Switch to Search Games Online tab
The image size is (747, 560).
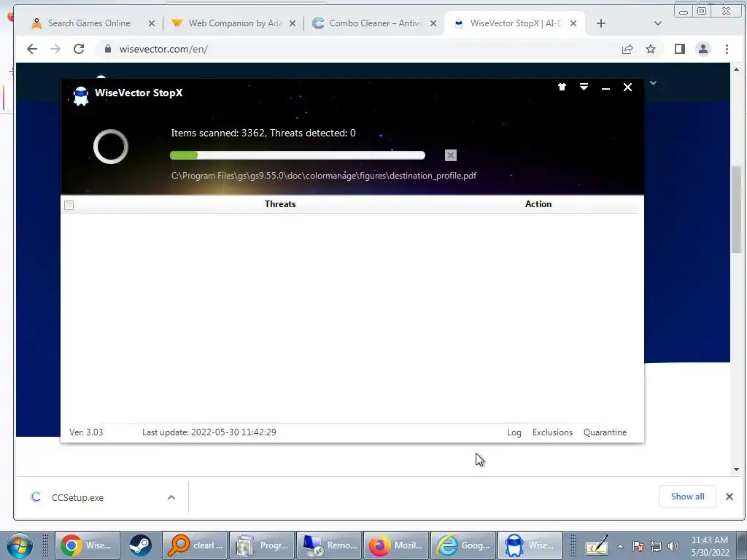click(89, 23)
